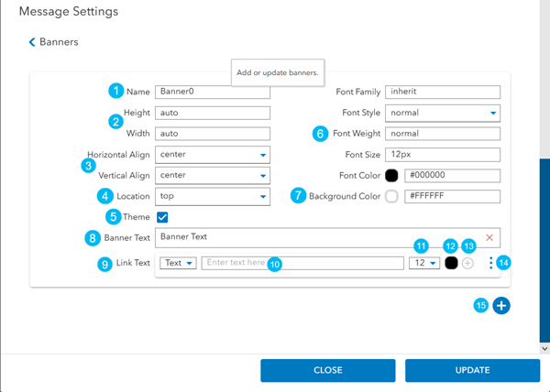Image resolution: width=550 pixels, height=392 pixels.
Task: Open the link font size 12 dropdown
Action: pyautogui.click(x=422, y=263)
